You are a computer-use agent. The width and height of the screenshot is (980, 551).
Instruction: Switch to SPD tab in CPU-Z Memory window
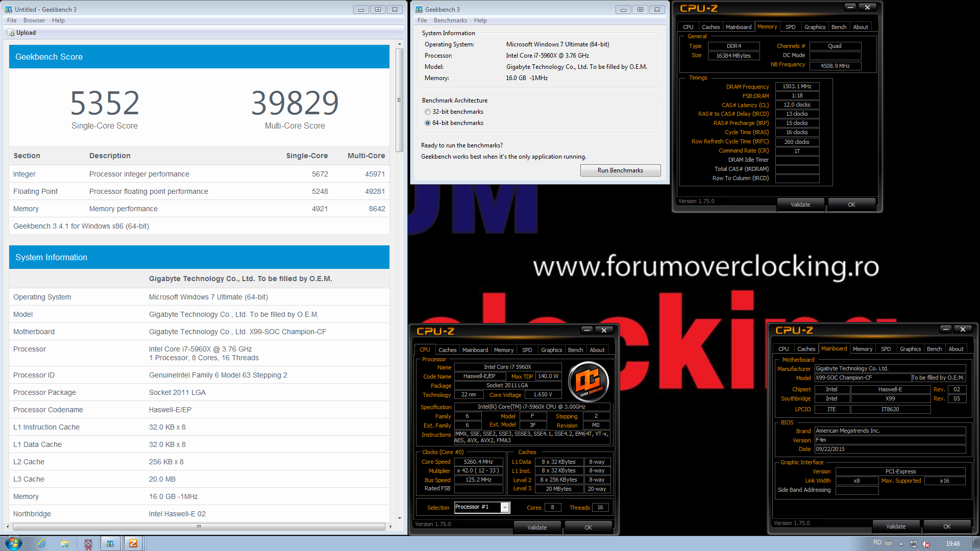[x=790, y=27]
